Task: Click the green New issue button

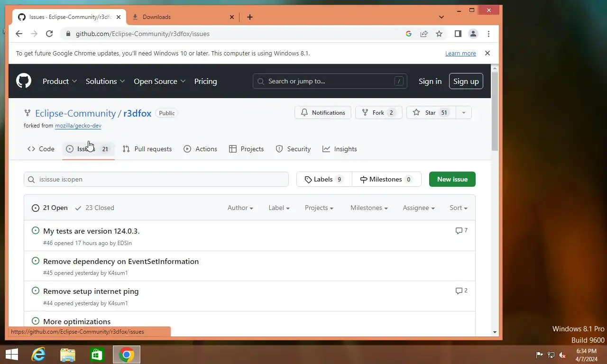Action: pyautogui.click(x=452, y=179)
